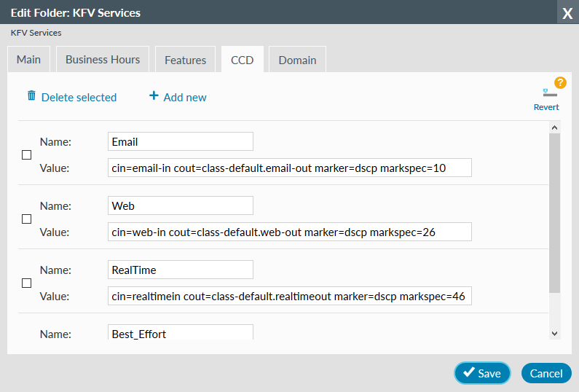The height and width of the screenshot is (392, 579).
Task: Open the orange help question mark icon
Action: pyautogui.click(x=560, y=82)
